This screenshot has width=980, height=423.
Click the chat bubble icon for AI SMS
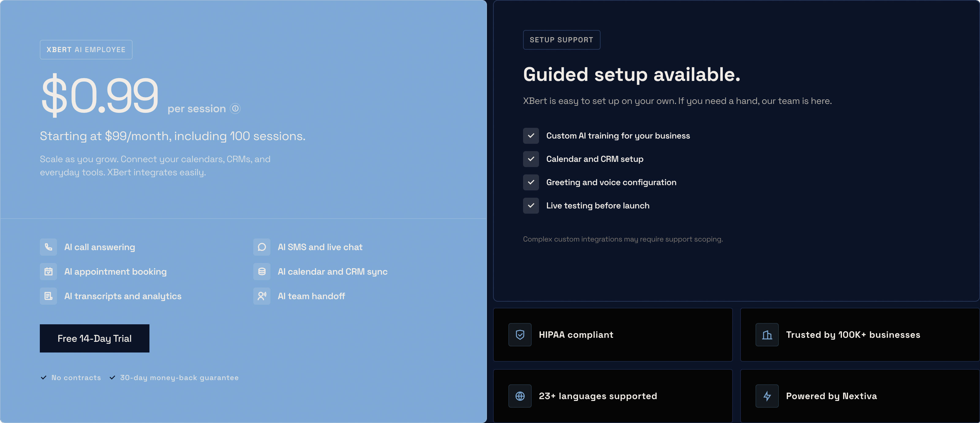pos(262,247)
